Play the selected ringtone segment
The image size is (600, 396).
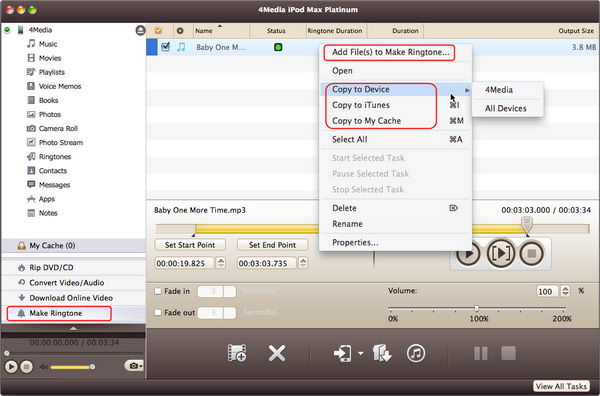(501, 253)
